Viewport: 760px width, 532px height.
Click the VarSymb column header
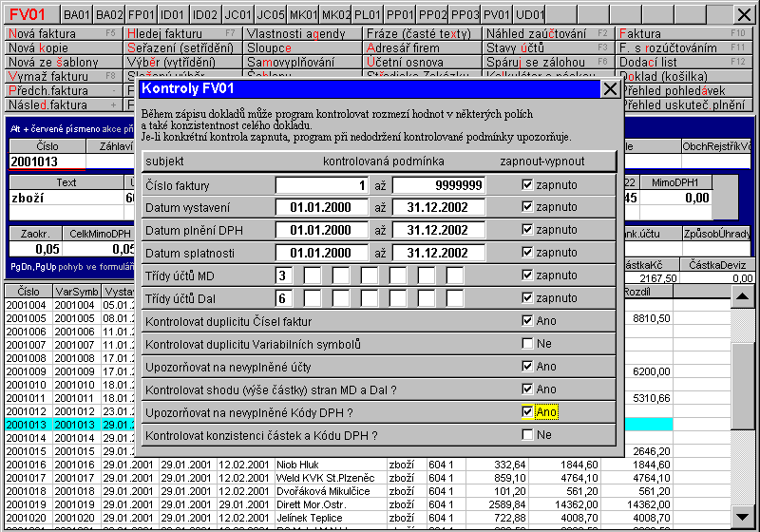coord(77,292)
